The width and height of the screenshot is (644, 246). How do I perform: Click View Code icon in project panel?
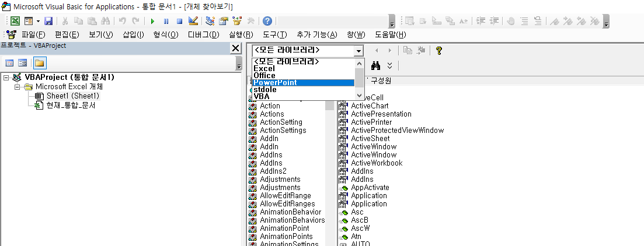pos(9,63)
